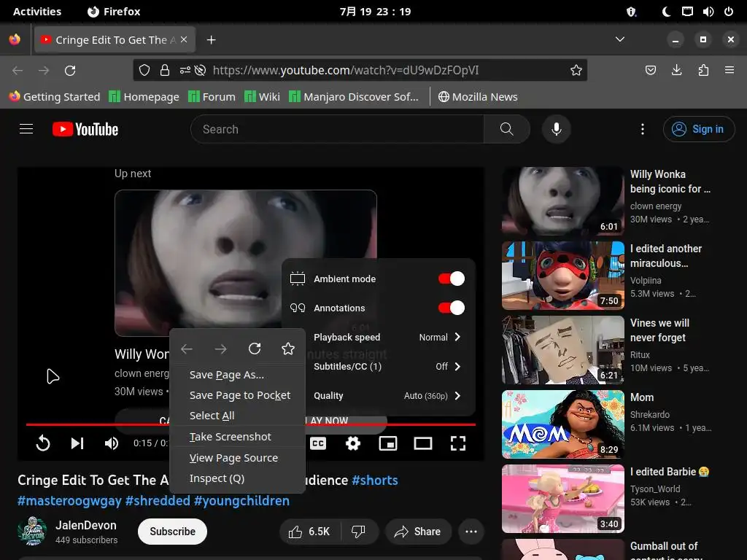Expand Playback speed options
This screenshot has height=560, width=747.
pyautogui.click(x=379, y=337)
